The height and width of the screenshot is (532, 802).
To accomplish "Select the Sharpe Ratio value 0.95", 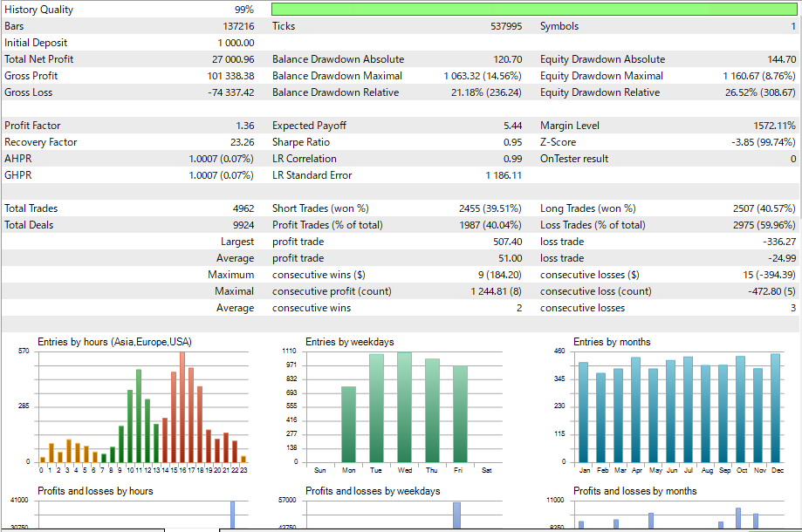I will [x=512, y=142].
